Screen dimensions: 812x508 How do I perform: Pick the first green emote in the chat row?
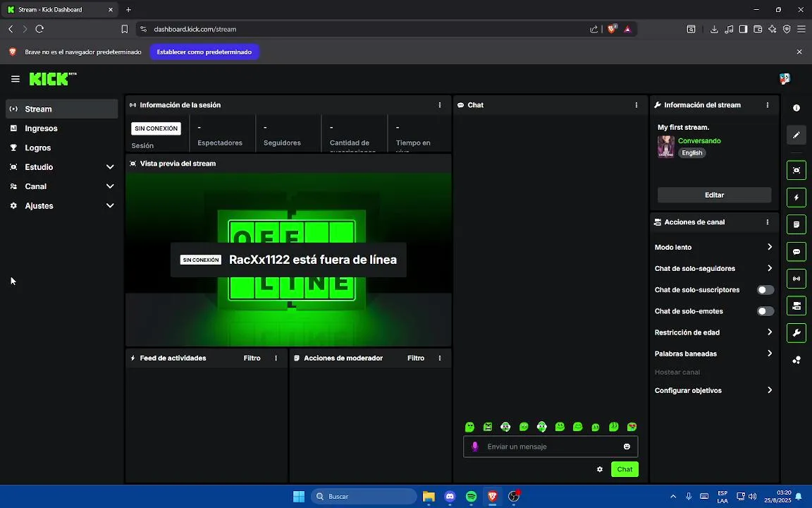pyautogui.click(x=469, y=427)
